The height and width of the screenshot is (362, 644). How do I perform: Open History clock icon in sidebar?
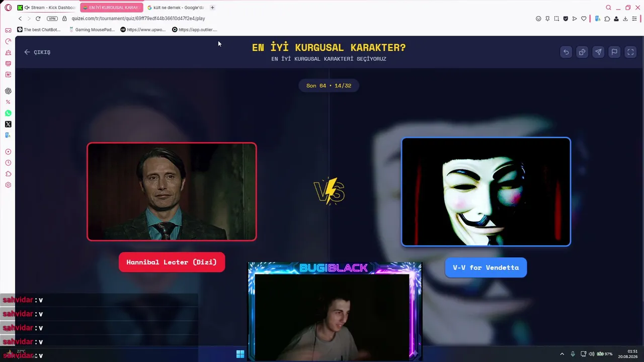click(x=8, y=163)
